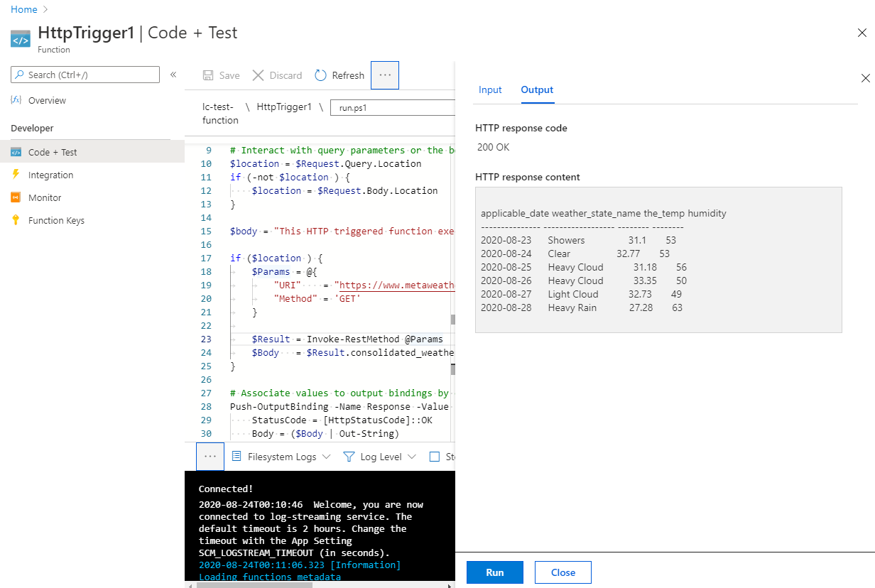Image resolution: width=875 pixels, height=588 pixels.
Task: Select the Output tab
Action: click(536, 89)
